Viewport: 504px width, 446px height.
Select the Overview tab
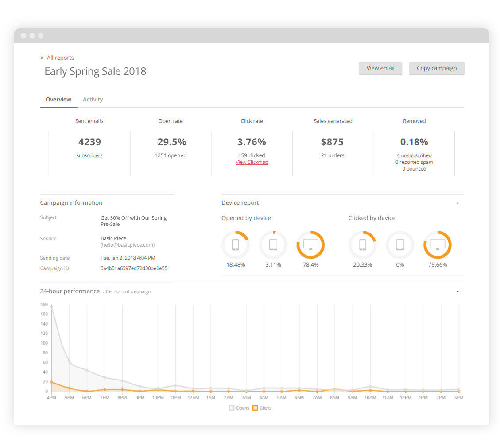pyautogui.click(x=58, y=100)
